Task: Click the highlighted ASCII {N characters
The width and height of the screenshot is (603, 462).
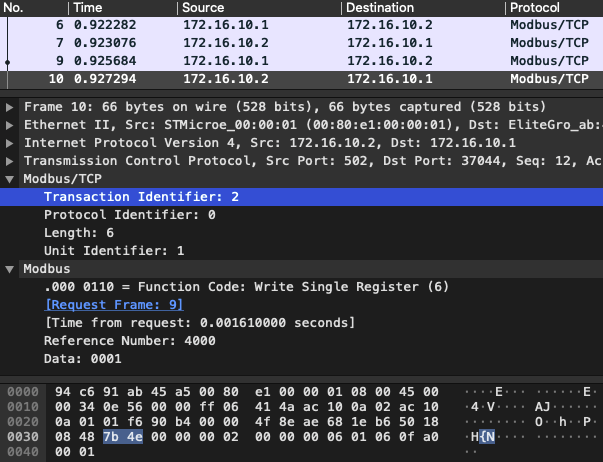Action: (487, 437)
